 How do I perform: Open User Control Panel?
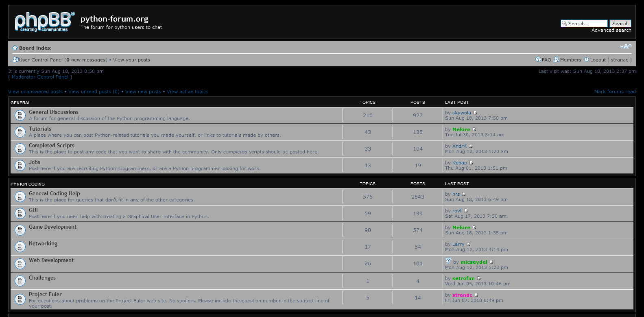(41, 60)
